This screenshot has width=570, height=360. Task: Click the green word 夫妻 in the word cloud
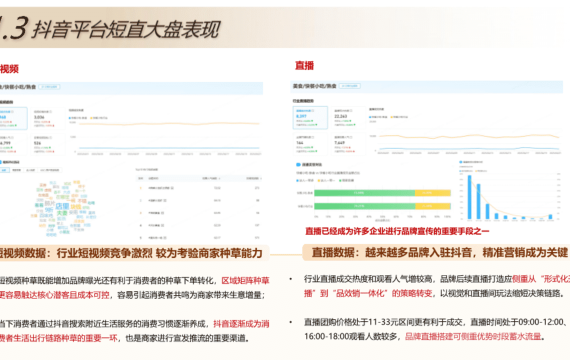[62, 213]
